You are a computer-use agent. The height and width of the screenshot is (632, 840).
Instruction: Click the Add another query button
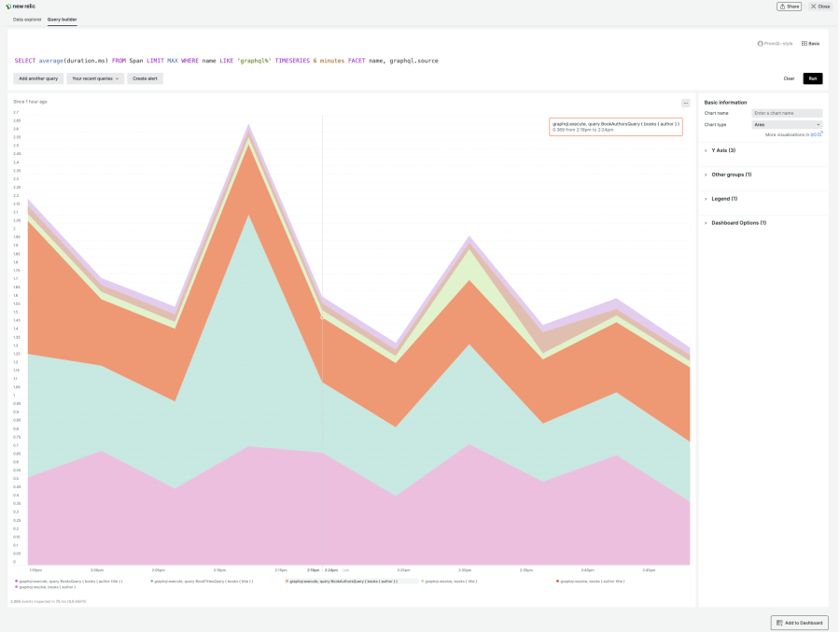click(x=38, y=78)
